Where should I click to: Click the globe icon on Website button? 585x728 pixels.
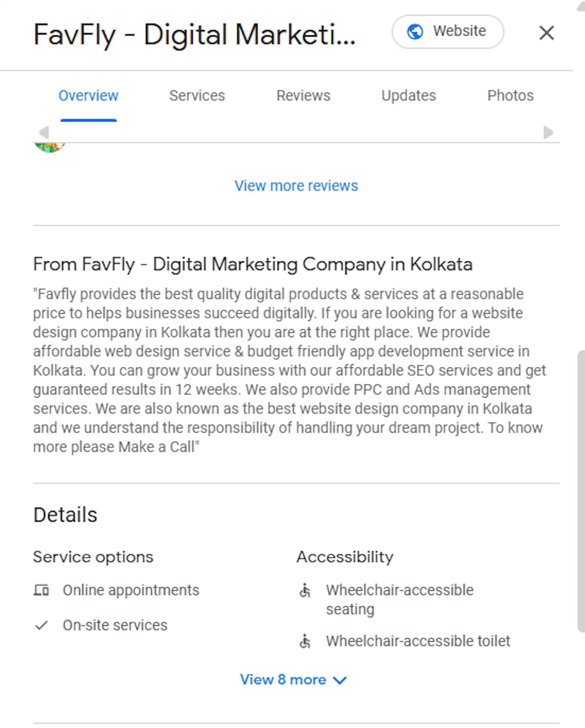point(415,32)
